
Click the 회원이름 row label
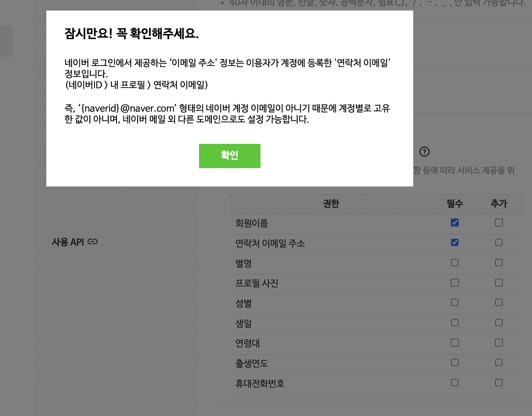pyautogui.click(x=252, y=223)
